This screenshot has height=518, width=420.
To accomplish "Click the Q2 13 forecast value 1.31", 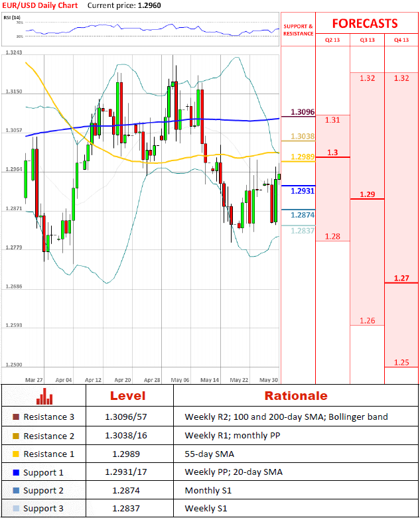I will 332,120.
